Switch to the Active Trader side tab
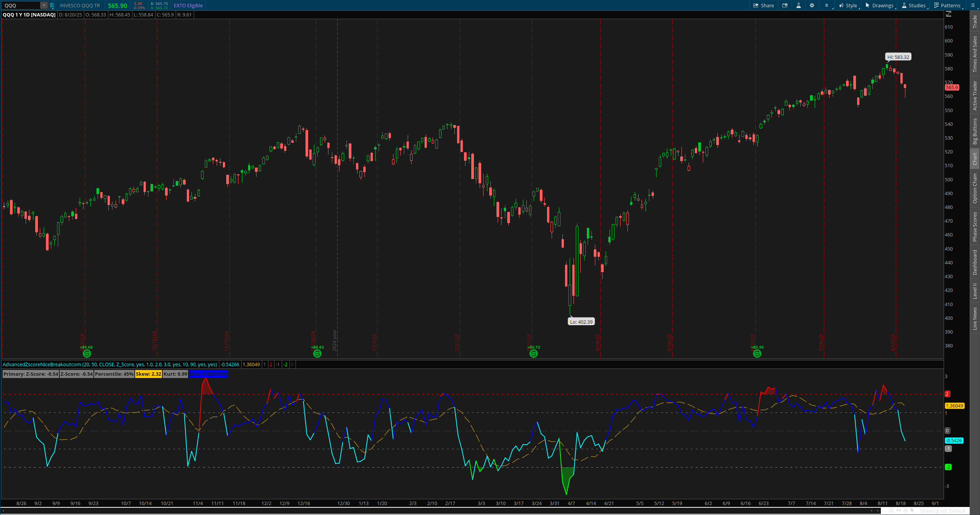980x515 pixels. click(975, 95)
